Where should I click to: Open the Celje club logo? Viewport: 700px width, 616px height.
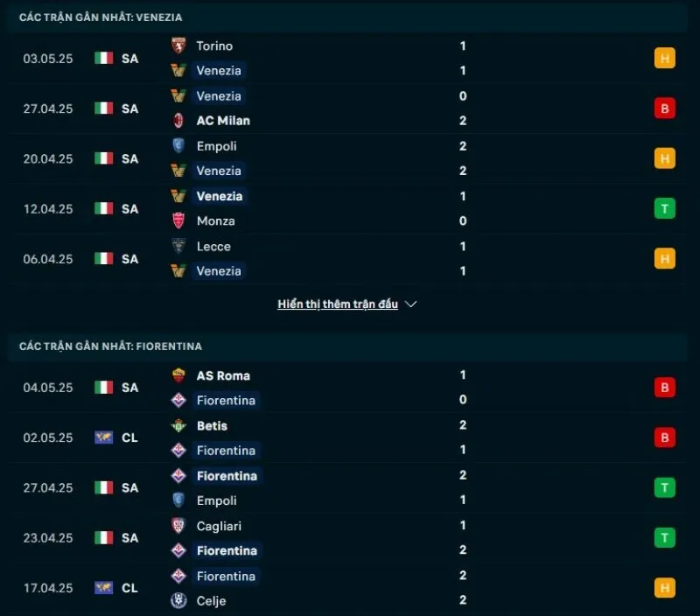tap(179, 601)
